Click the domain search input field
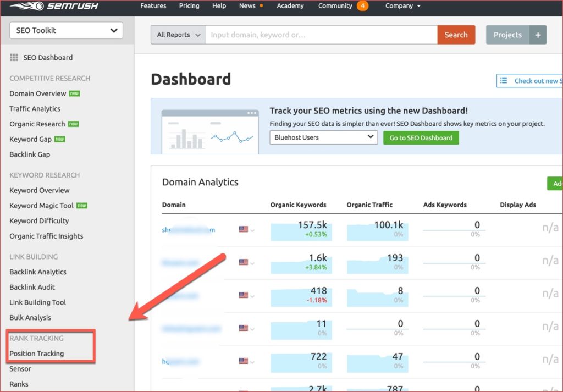 [321, 35]
